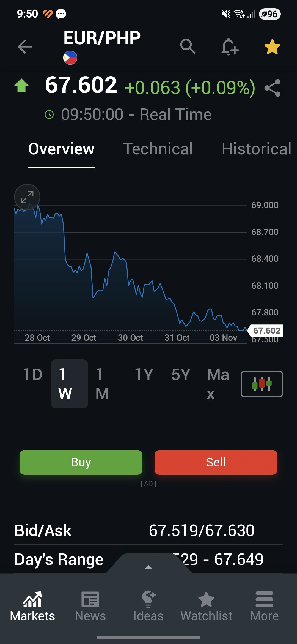This screenshot has height=644, width=297.
Task: Switch to candlestick chart view
Action: point(262,384)
